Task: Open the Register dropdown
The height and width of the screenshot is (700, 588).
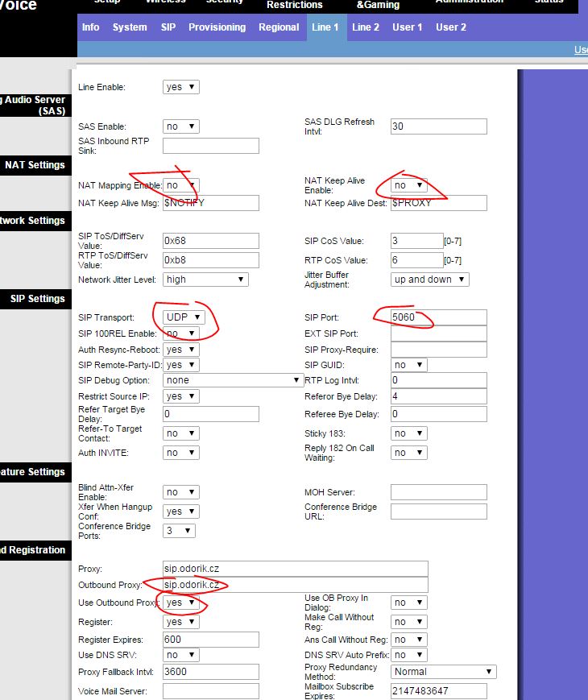Action: [x=180, y=622]
